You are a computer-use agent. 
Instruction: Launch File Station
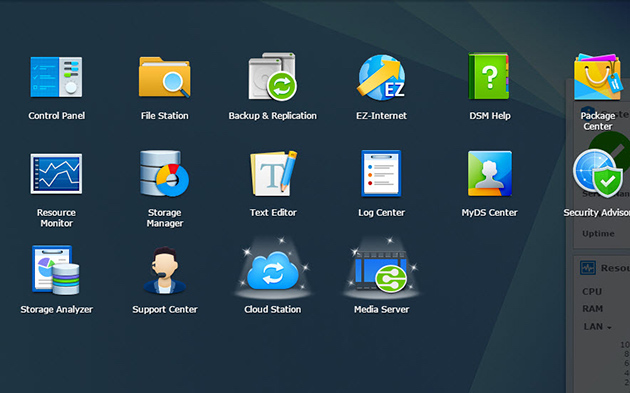click(164, 77)
